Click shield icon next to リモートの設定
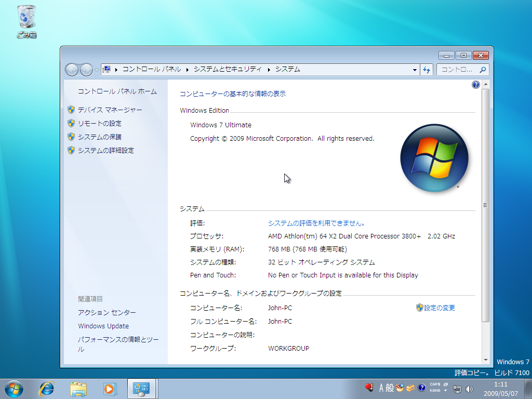 click(x=71, y=123)
